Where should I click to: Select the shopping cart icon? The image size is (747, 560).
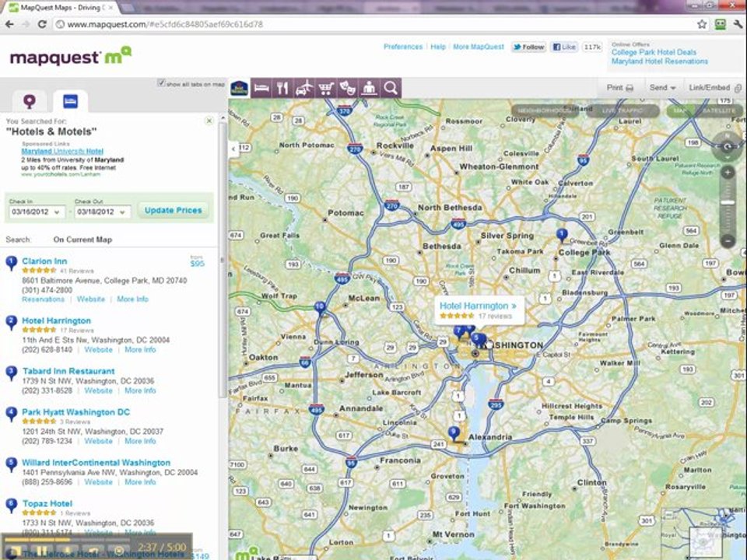(326, 88)
